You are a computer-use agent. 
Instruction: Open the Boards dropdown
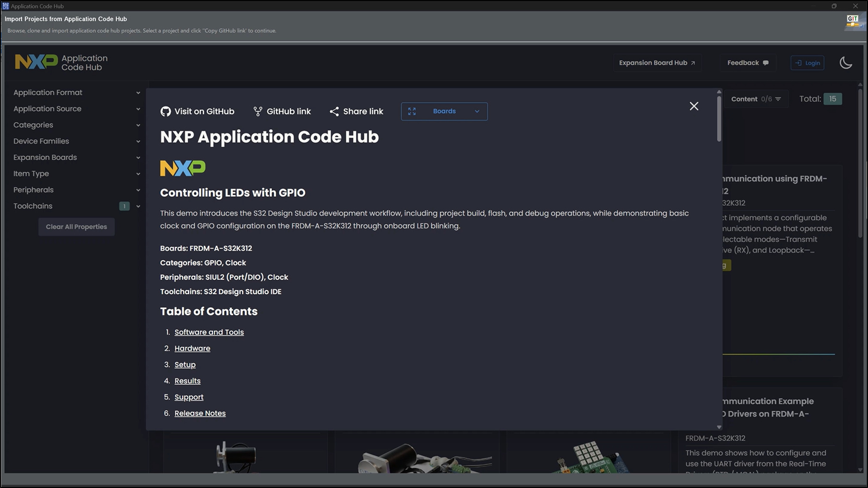tap(444, 111)
